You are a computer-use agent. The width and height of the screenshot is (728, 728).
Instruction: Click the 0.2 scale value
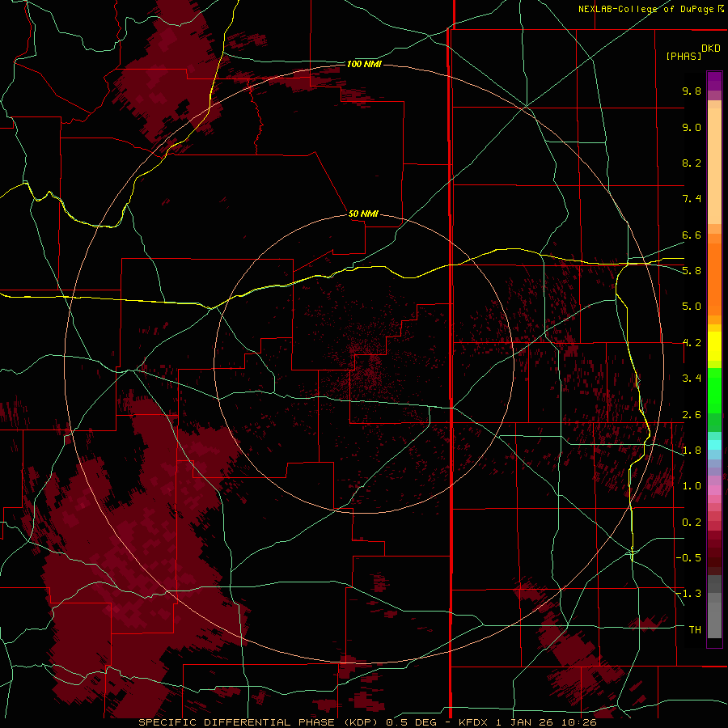(x=692, y=523)
